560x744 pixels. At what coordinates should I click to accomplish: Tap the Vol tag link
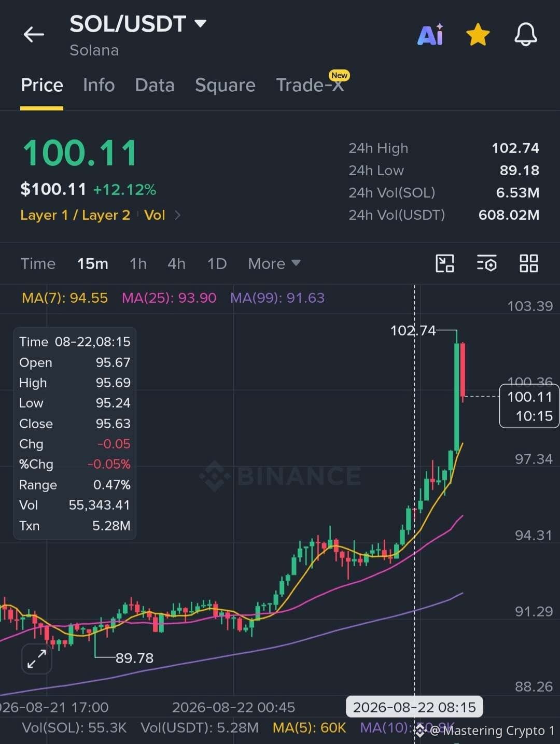(155, 215)
